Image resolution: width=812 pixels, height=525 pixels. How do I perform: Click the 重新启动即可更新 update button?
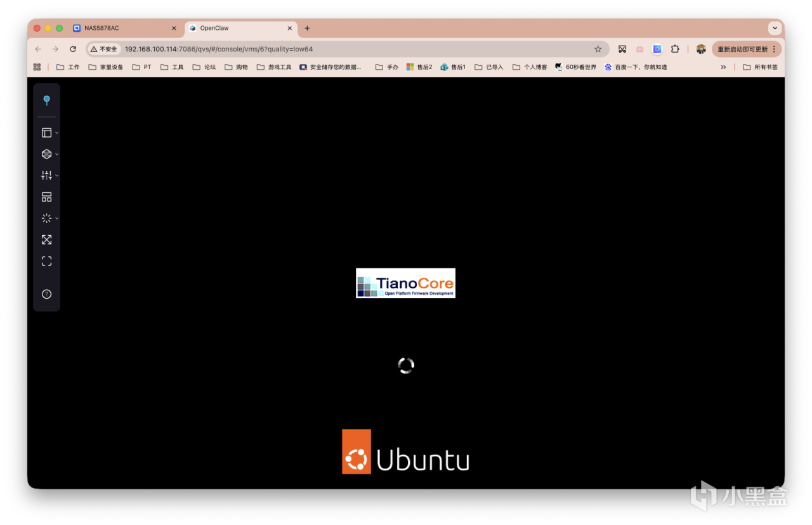coord(742,49)
